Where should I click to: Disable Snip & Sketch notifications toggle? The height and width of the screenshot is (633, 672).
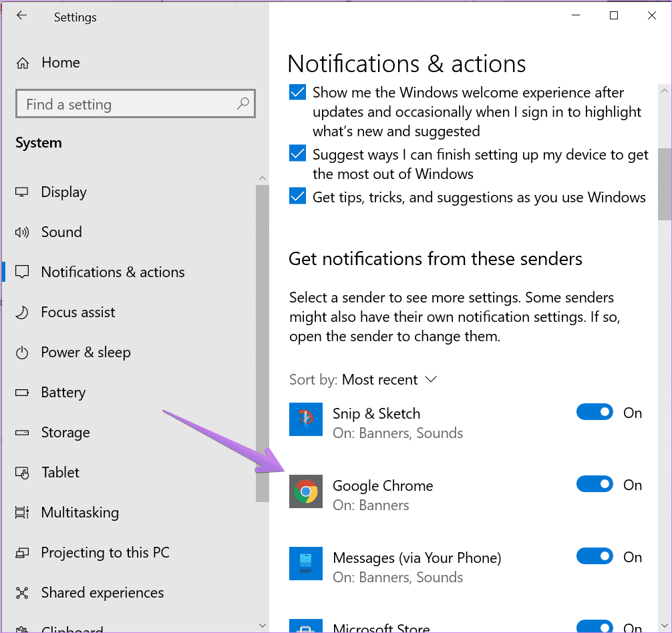(x=595, y=413)
